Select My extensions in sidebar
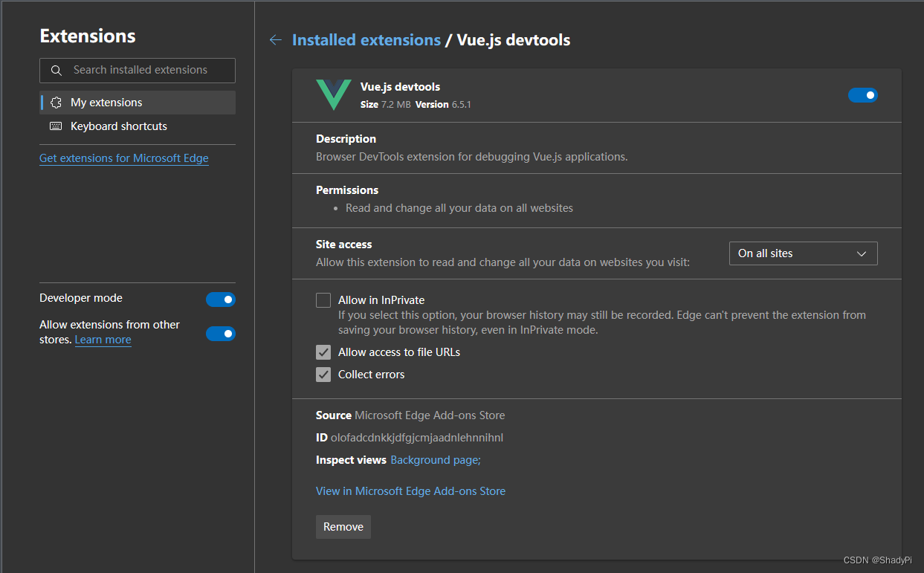 tap(138, 103)
